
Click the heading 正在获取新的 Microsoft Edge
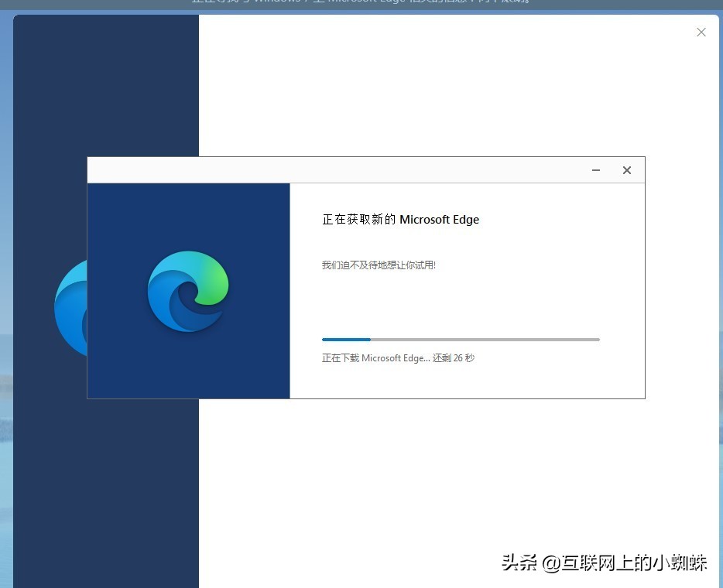[401, 219]
